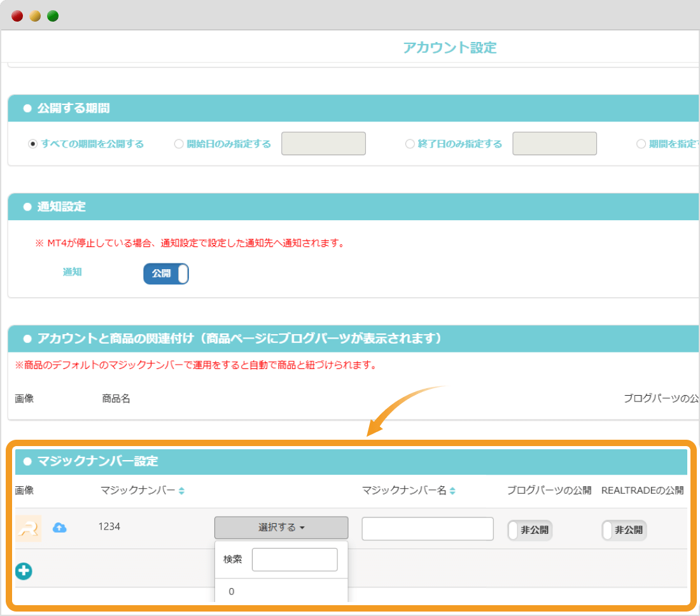Click the 検索 search box
Screen dimensions: 700x616
pos(295,559)
